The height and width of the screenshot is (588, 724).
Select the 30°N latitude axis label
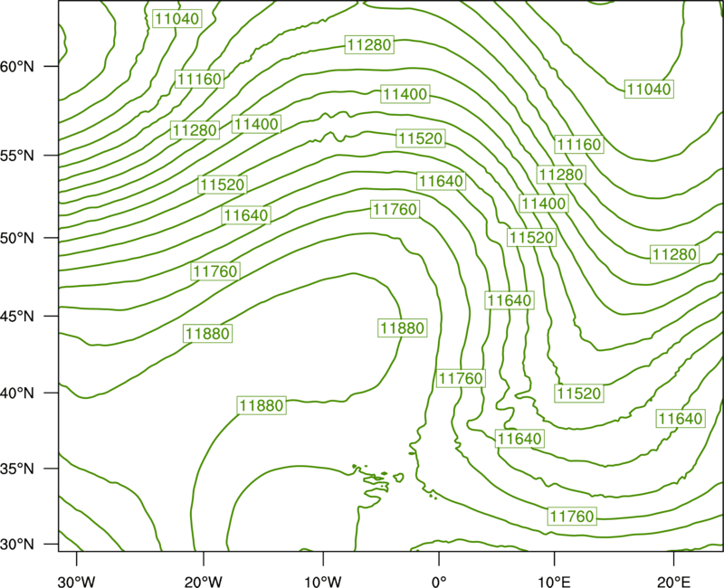(x=17, y=545)
